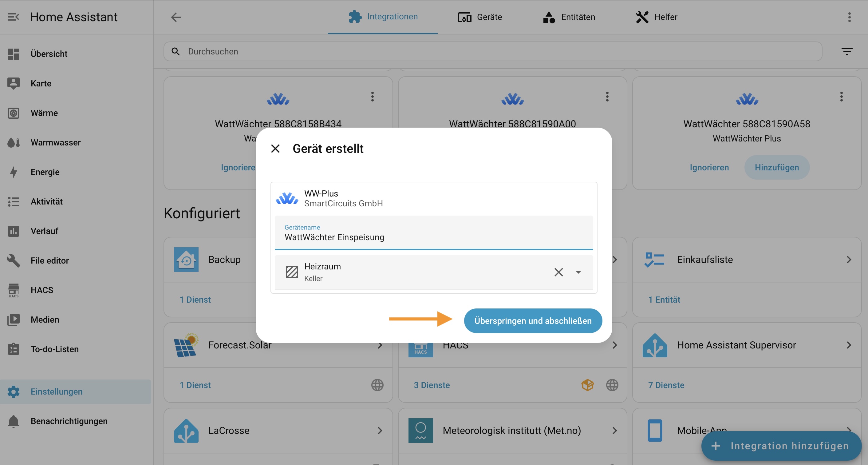The width and height of the screenshot is (868, 465).
Task: Clear the Heizraum area selection
Action: click(558, 272)
